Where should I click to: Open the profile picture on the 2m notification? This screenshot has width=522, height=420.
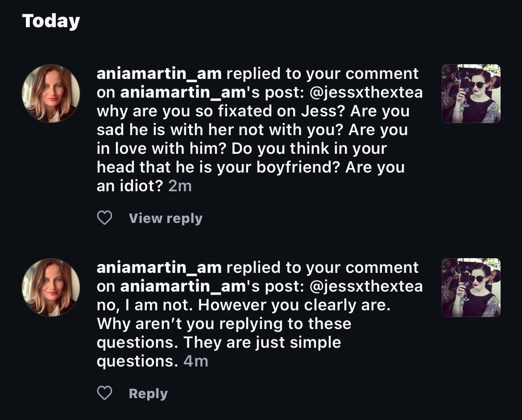[x=51, y=93]
